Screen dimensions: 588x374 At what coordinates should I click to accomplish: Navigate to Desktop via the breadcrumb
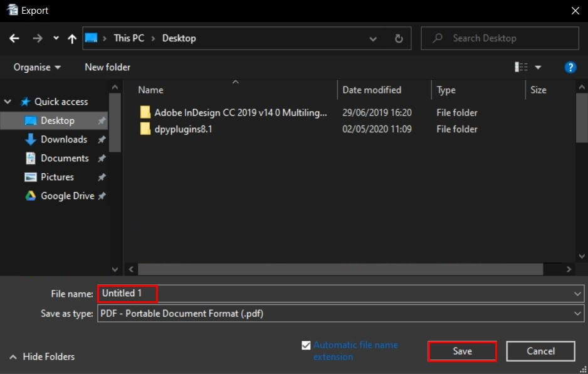[x=178, y=38]
